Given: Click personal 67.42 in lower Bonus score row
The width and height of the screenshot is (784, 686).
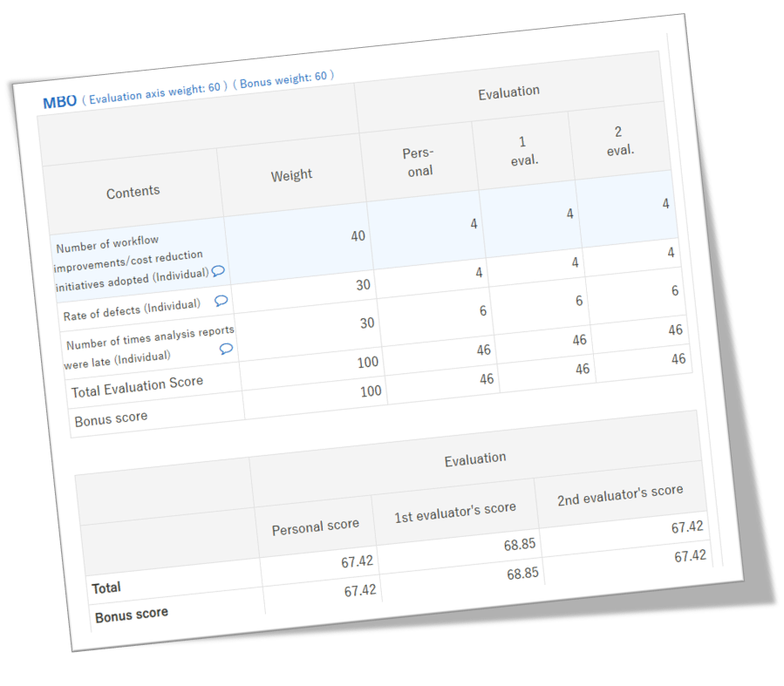Looking at the screenshot, I should (360, 591).
